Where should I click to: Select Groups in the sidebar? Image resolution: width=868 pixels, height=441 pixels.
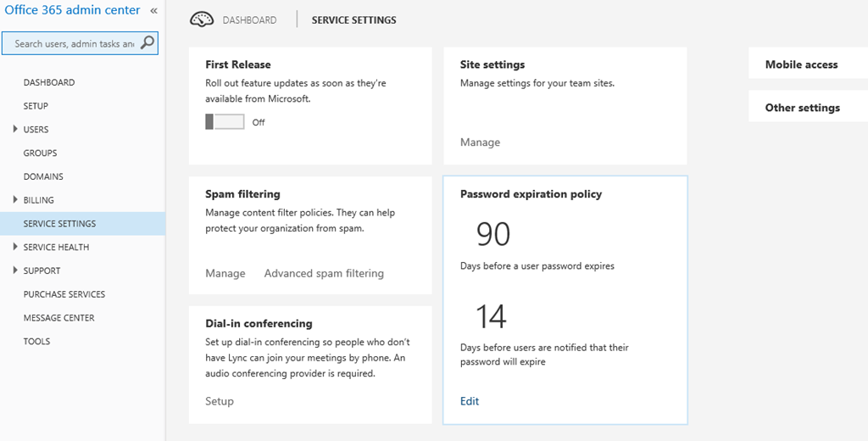click(41, 154)
